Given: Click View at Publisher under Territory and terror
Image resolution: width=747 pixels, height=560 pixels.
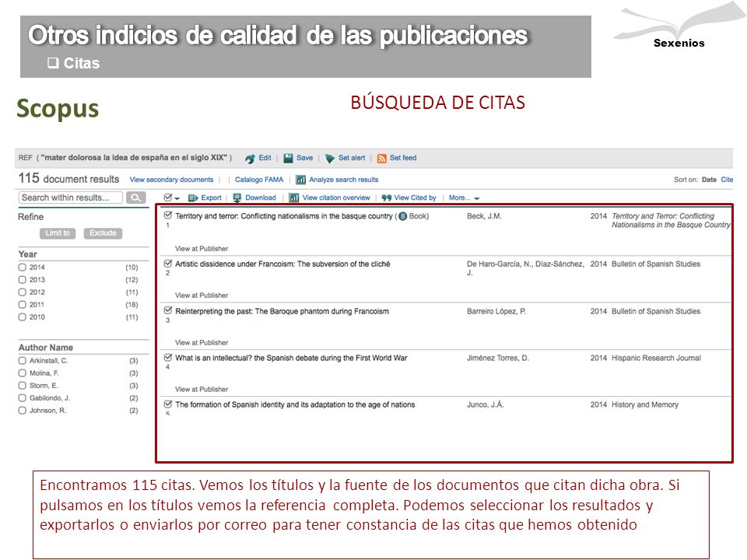Looking at the screenshot, I should click(x=202, y=249).
